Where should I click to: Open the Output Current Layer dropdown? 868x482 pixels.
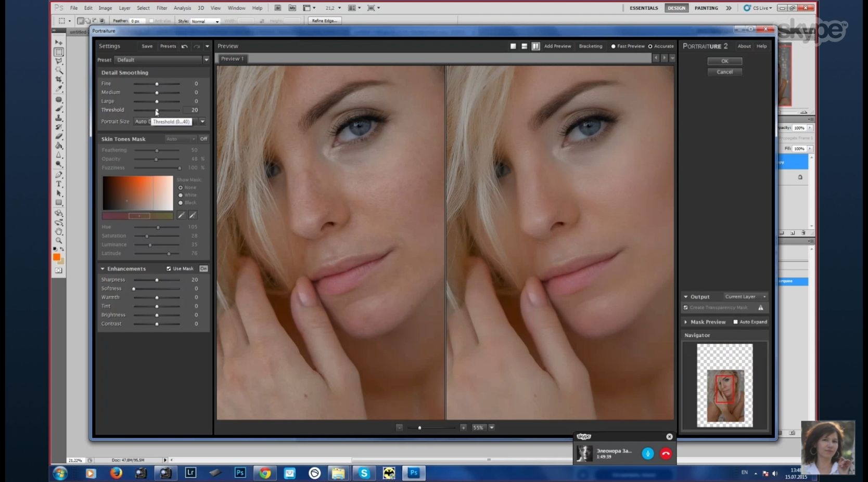[746, 296]
